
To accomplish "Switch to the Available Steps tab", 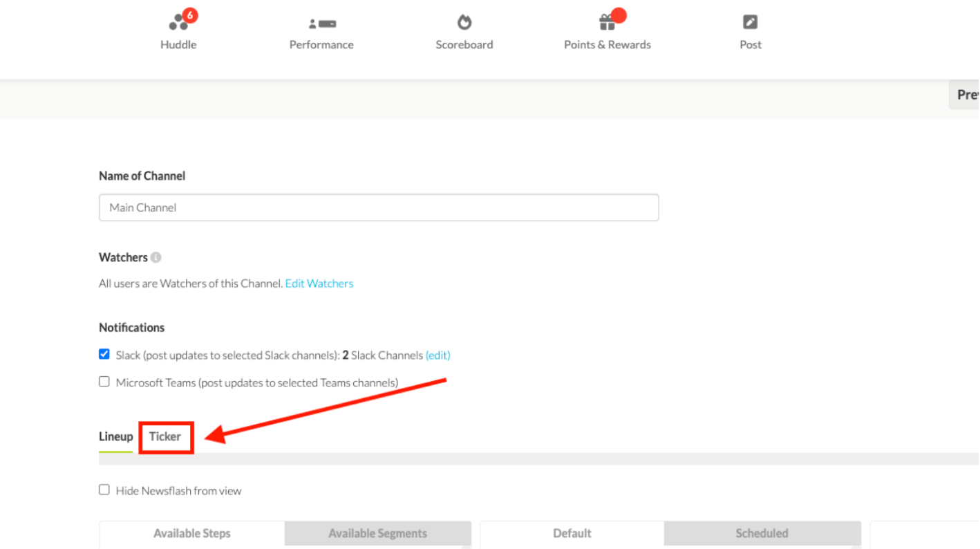I will 192,533.
